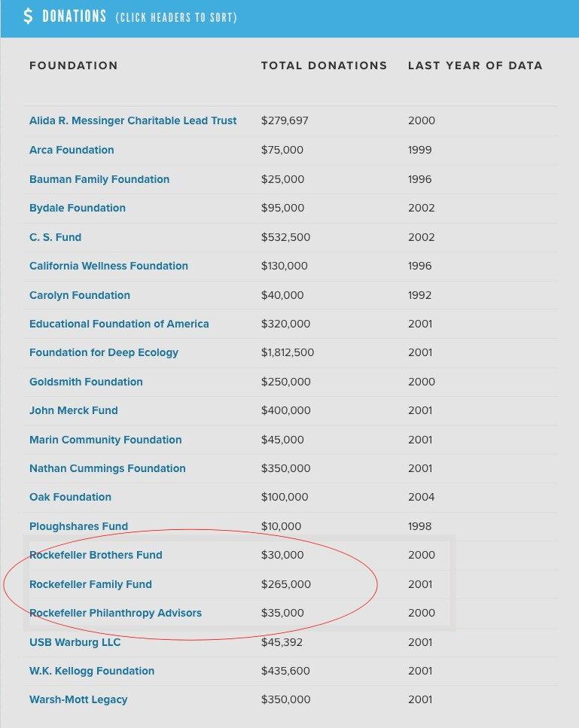Sort by Foundation column header

74,65
